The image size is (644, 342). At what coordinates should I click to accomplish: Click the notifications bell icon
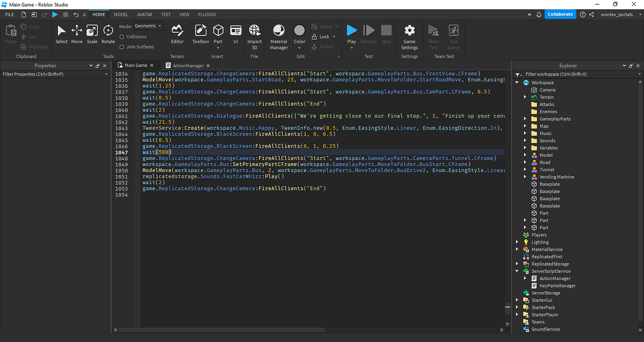point(539,14)
